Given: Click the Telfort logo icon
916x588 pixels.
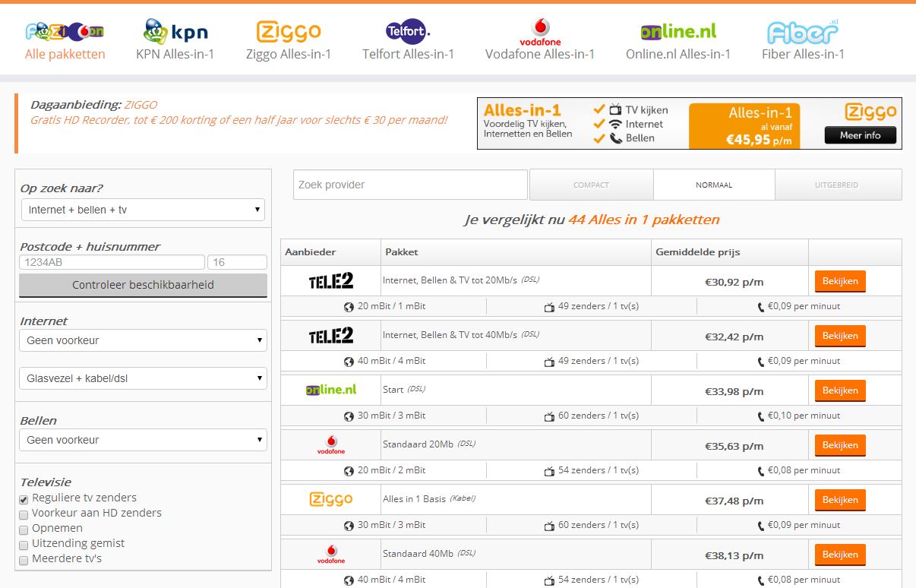Looking at the screenshot, I should tap(408, 31).
